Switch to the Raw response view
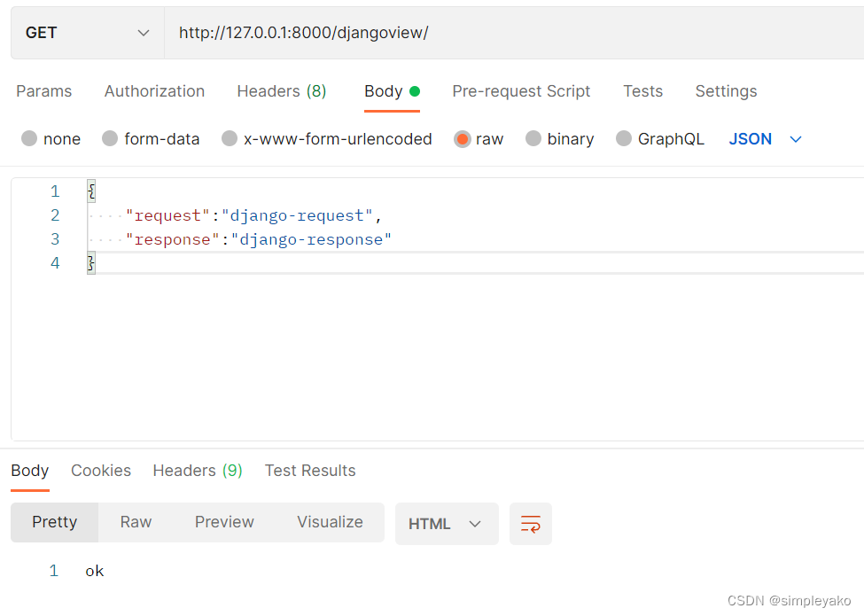This screenshot has height=616, width=864. click(135, 522)
